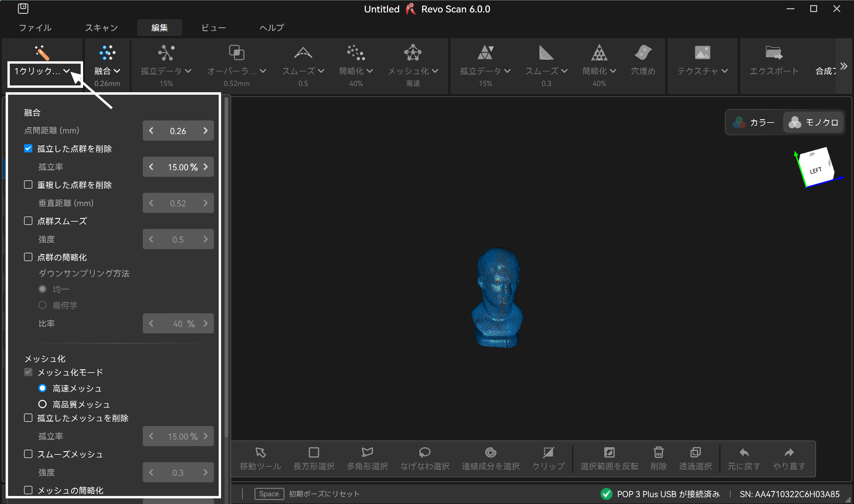The height and width of the screenshot is (504, 854).
Task: Uncheck 孤立した点群を削除 checkbox
Action: pyautogui.click(x=28, y=148)
